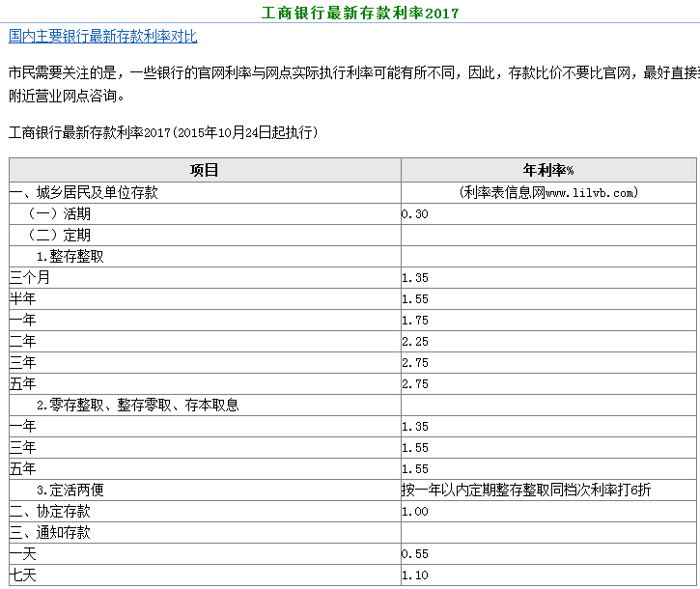Click the 1.00 rate value
Screen dimensions: 700x589
(x=415, y=512)
